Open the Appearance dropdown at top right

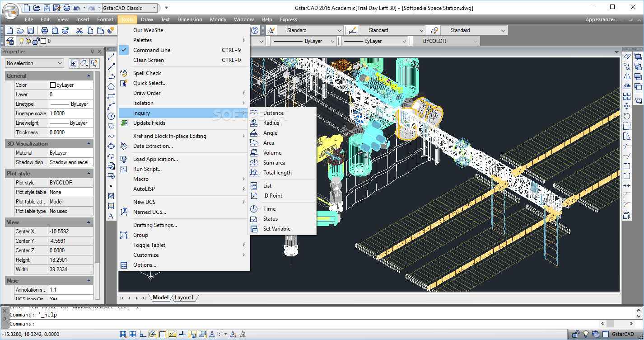(x=601, y=19)
